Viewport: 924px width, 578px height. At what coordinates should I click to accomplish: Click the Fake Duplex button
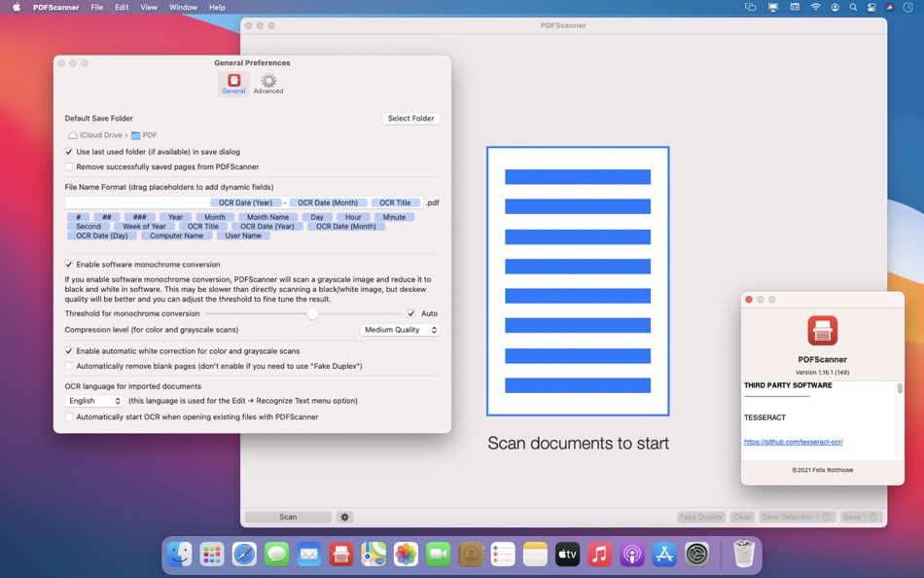coord(700,518)
